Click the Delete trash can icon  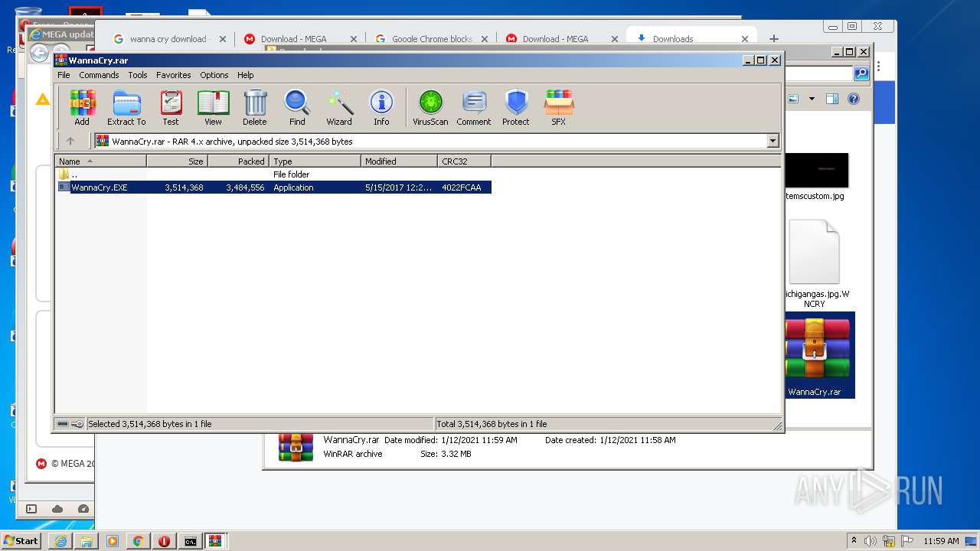pos(255,108)
